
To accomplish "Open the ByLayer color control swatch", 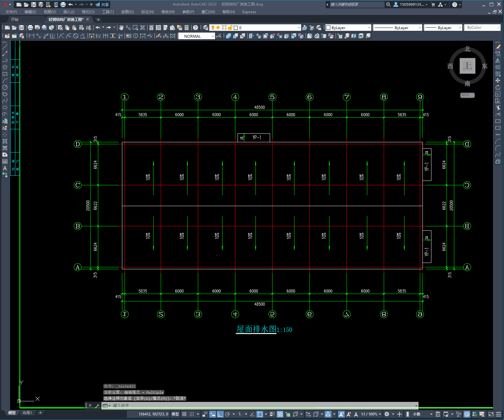I will (x=328, y=28).
